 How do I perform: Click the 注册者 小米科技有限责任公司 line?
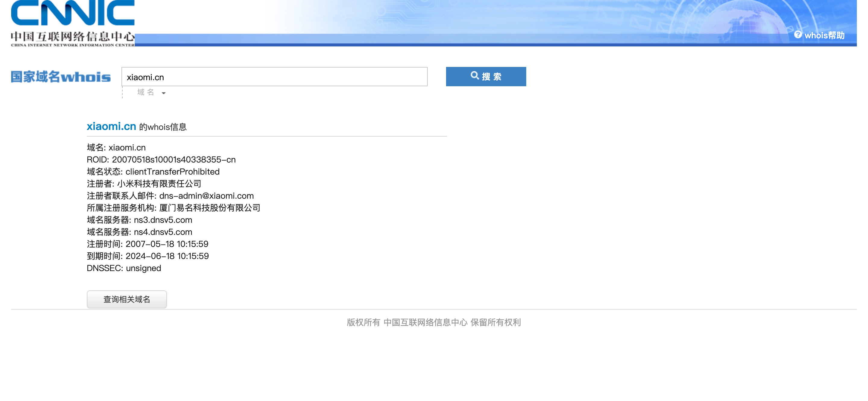(x=144, y=184)
